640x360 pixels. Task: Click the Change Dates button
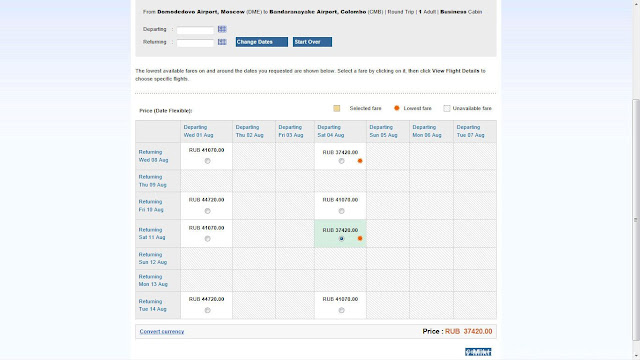point(262,42)
